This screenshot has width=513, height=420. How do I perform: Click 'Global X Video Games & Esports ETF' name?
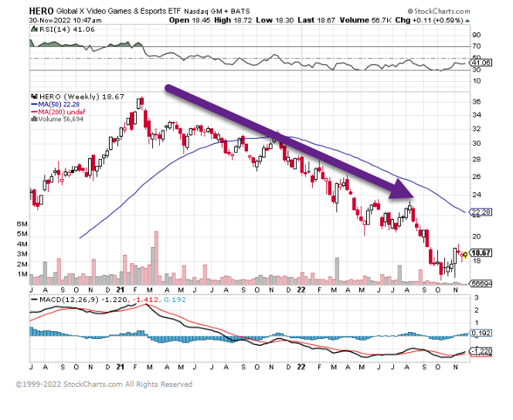[118, 11]
